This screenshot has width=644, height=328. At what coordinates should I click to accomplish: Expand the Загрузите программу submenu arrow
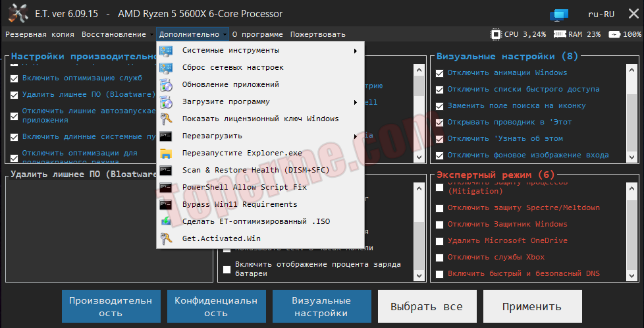[x=356, y=102]
